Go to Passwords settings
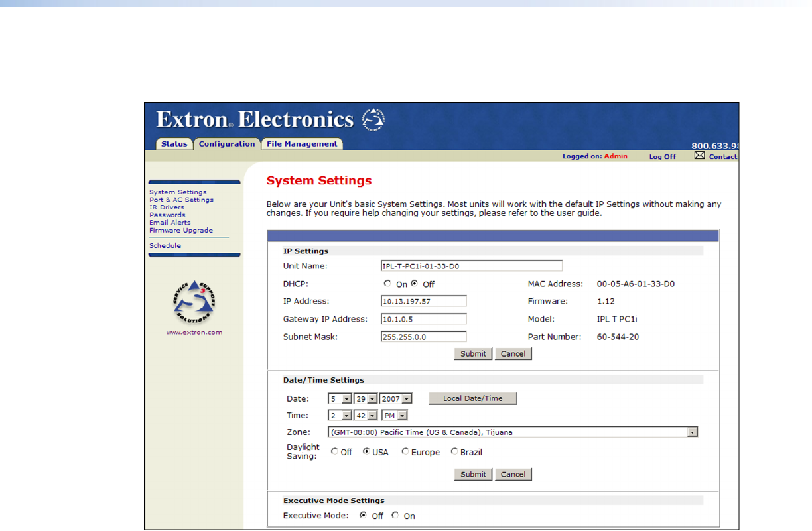This screenshot has width=812, height=531. pyautogui.click(x=167, y=215)
